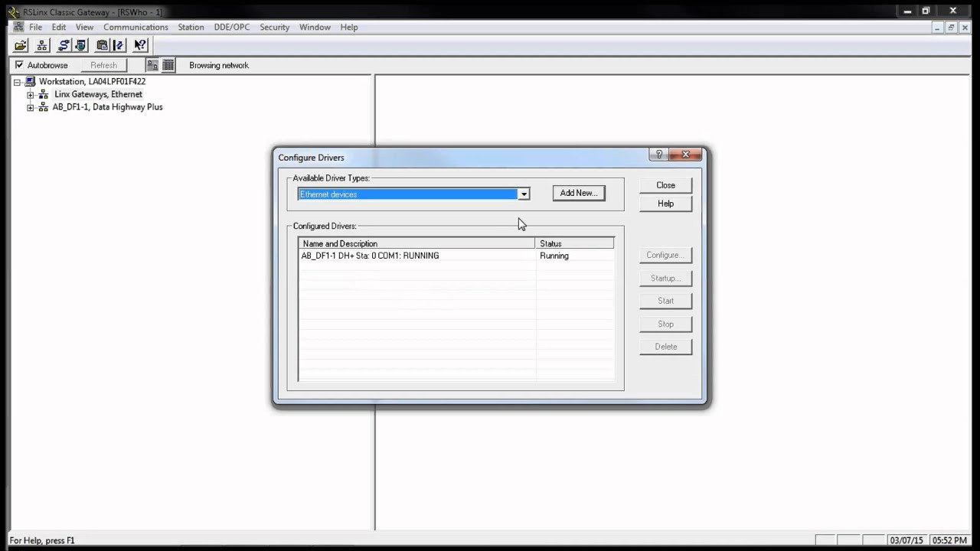This screenshot has height=551, width=980.
Task: Click the Linx Gateways network icon
Action: click(x=43, y=94)
